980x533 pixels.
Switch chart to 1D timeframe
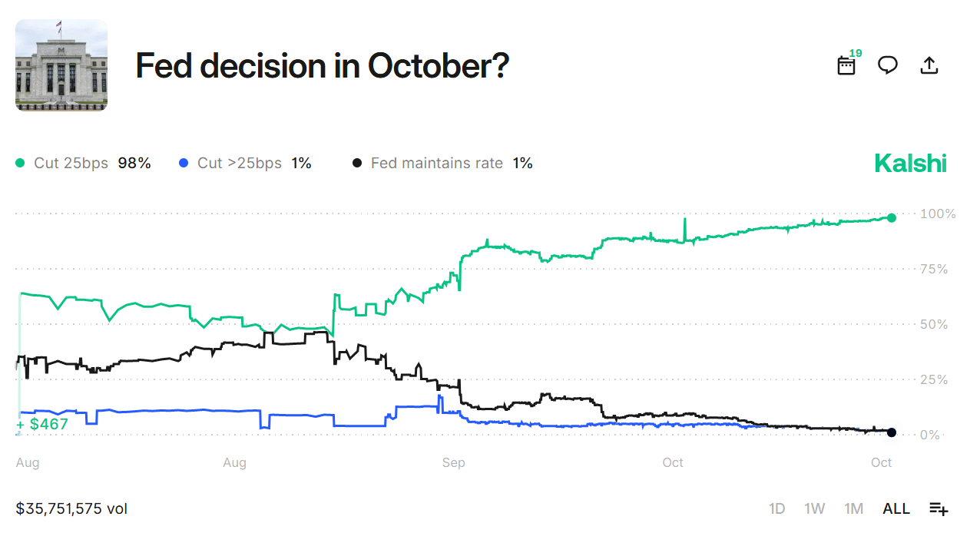click(777, 508)
